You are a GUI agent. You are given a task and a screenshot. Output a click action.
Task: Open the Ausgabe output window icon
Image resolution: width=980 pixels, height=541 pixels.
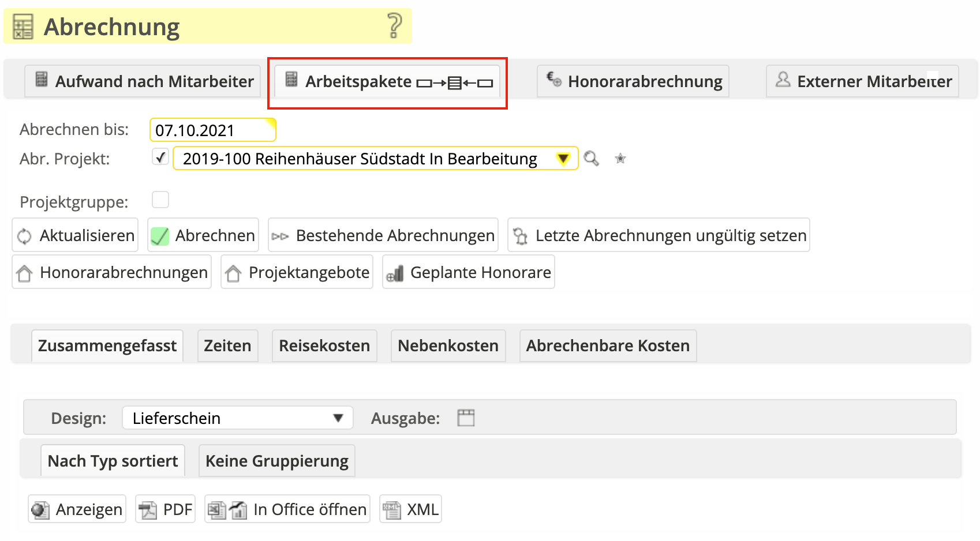point(466,418)
